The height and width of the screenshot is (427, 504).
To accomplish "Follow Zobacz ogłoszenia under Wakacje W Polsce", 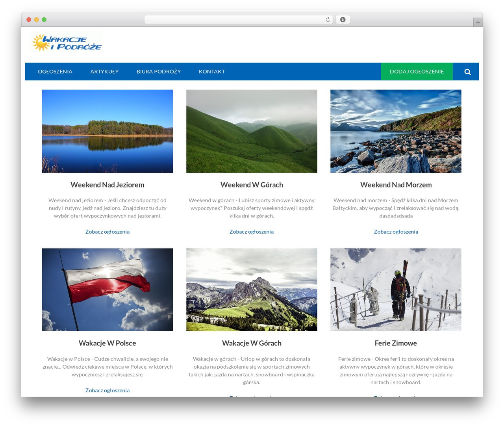I will pyautogui.click(x=107, y=390).
